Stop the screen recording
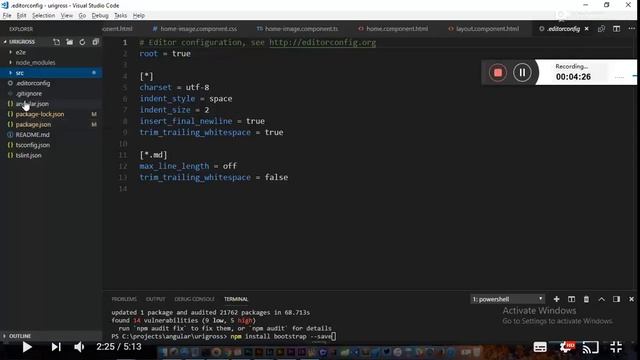Screen dimensions: 640x360 [498, 73]
